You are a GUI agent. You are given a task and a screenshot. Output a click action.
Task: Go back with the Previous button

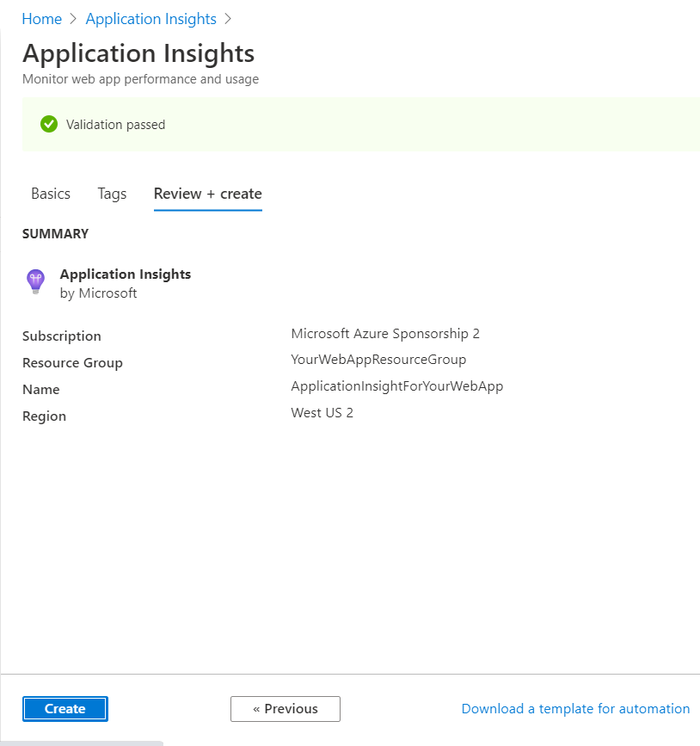click(x=286, y=709)
